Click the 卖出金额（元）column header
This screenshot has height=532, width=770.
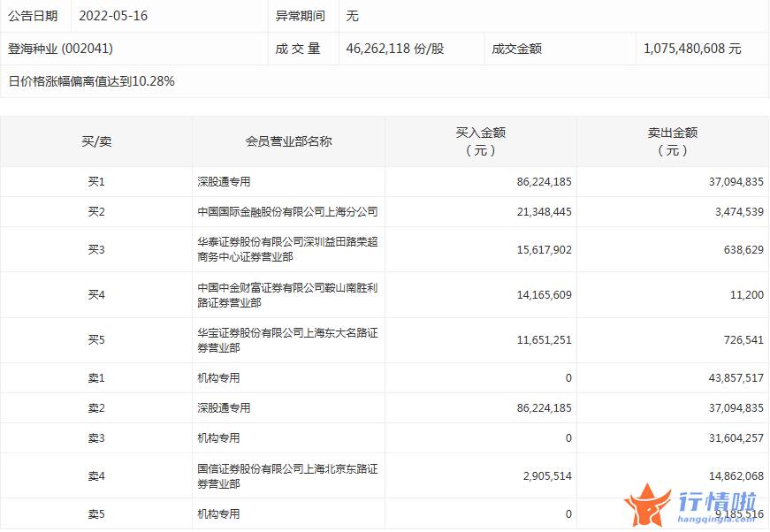672,141
